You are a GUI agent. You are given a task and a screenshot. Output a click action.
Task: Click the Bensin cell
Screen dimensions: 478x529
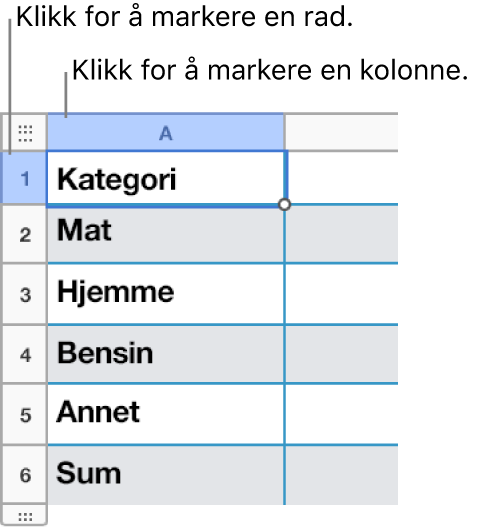pos(166,354)
